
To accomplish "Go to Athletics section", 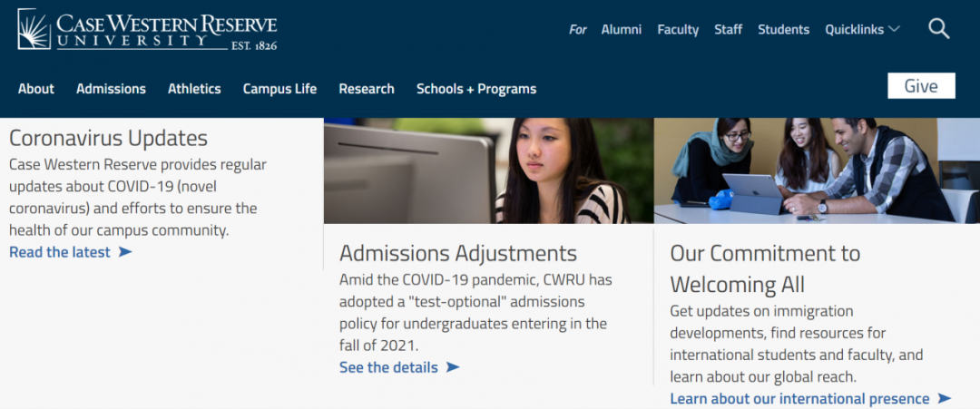I will (194, 89).
